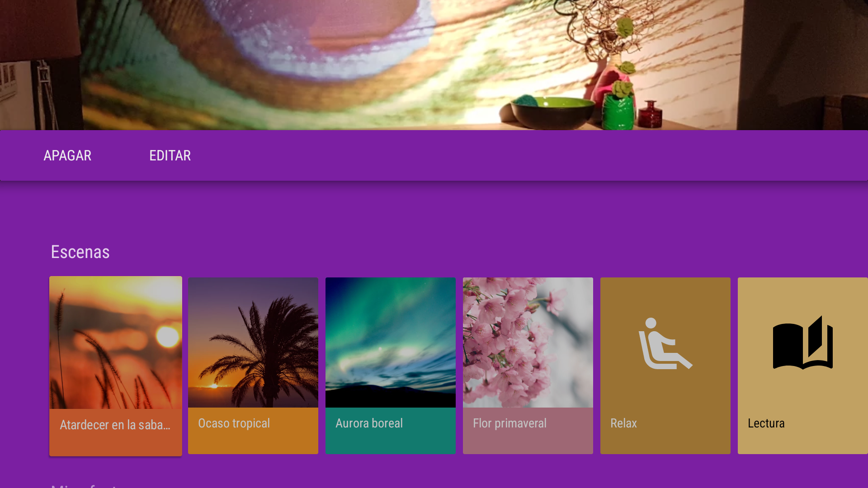Apply the Aurora boreal scene image

point(391,343)
